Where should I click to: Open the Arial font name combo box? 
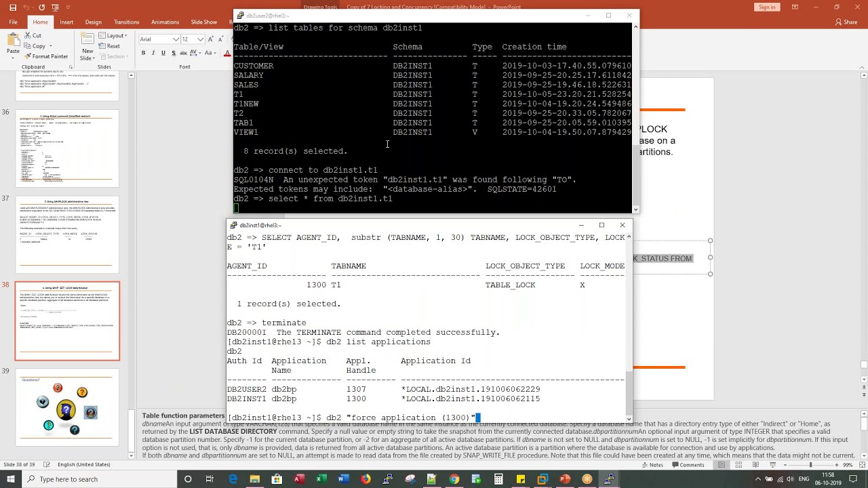tap(159, 39)
